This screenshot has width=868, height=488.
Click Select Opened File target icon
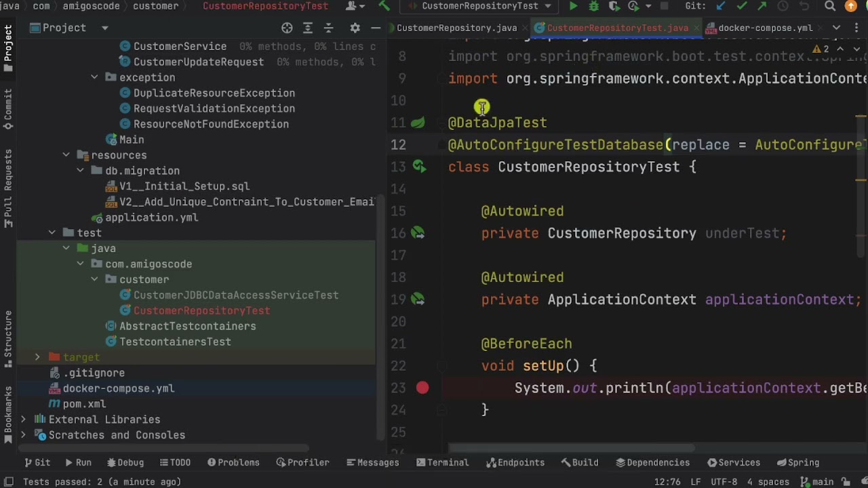click(287, 28)
